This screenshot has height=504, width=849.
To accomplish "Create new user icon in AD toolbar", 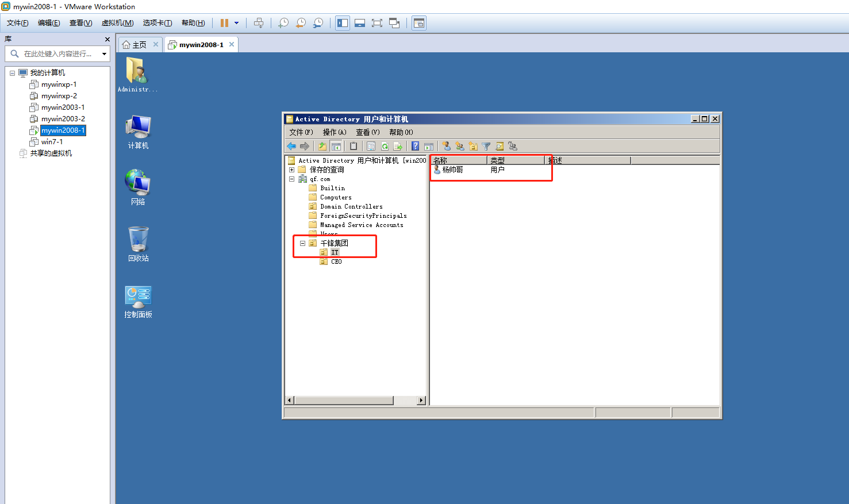I will tap(447, 146).
